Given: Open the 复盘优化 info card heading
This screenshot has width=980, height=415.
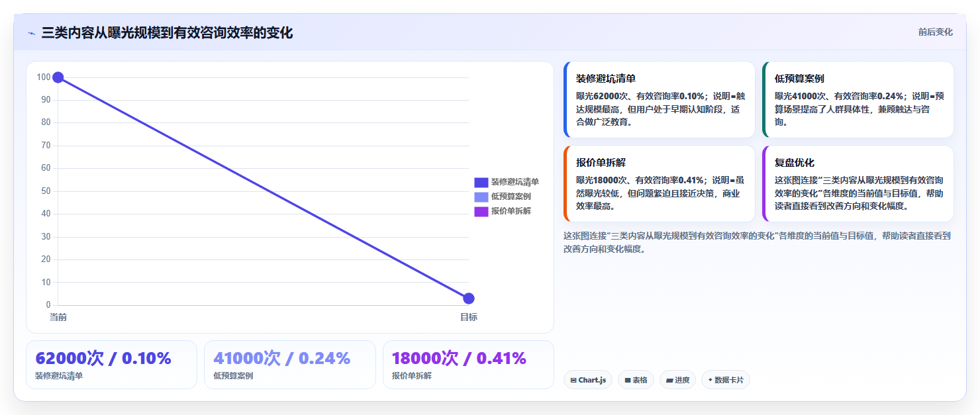Looking at the screenshot, I should (795, 162).
